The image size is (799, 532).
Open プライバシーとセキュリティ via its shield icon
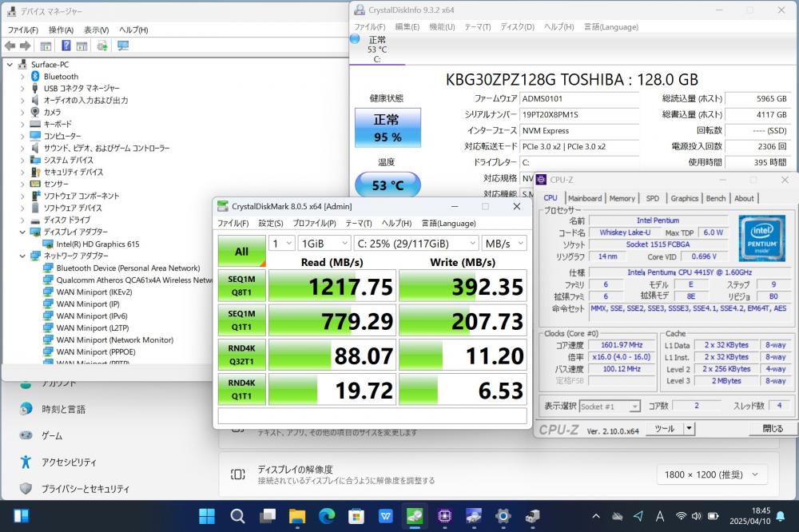pos(26,488)
